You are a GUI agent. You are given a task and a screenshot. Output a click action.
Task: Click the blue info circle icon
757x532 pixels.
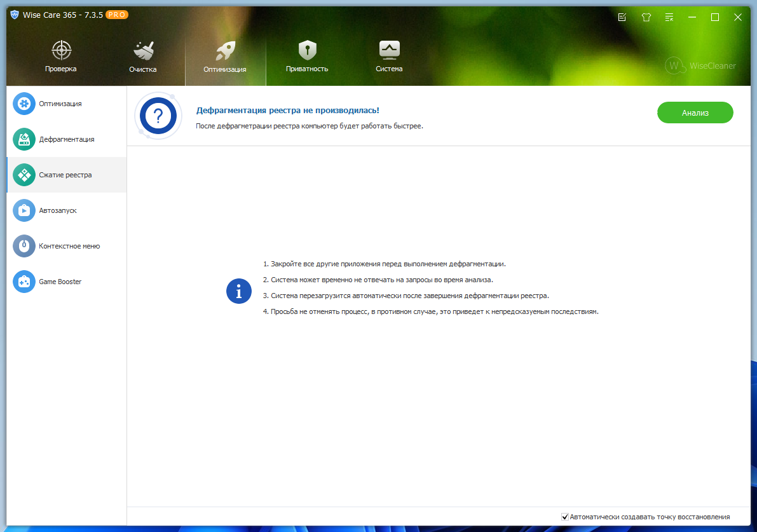point(239,291)
